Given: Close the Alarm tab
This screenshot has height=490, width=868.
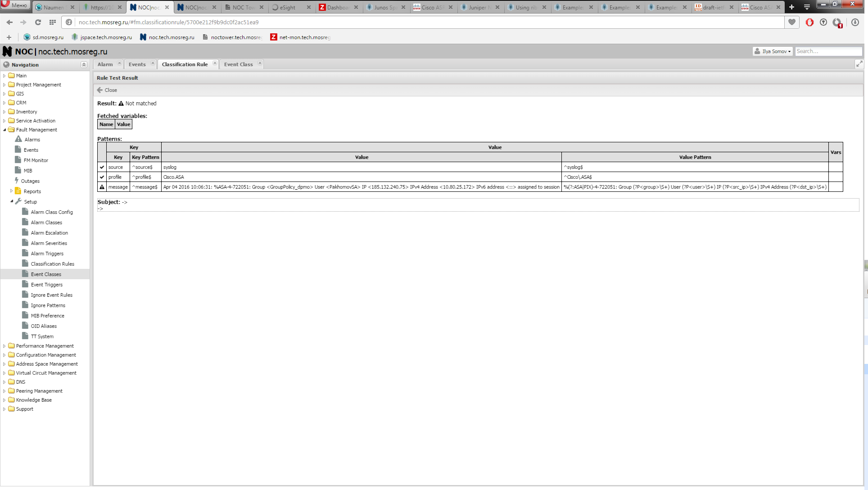Looking at the screenshot, I should (x=119, y=63).
